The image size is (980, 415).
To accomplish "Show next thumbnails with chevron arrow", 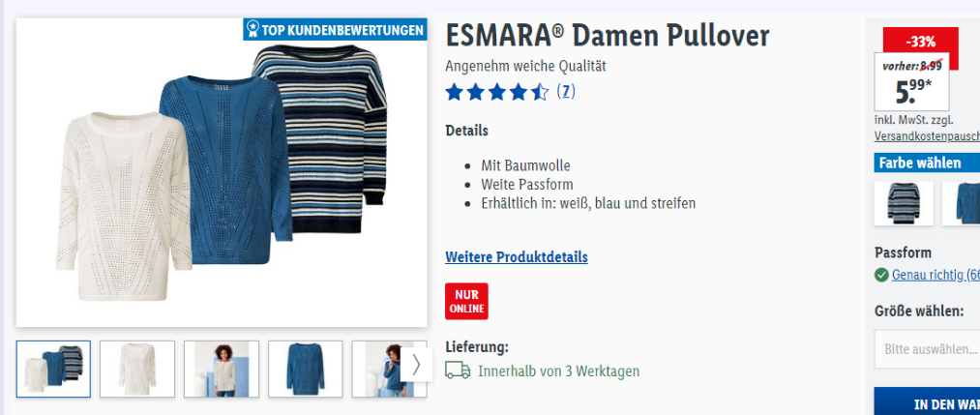I will pyautogui.click(x=416, y=365).
